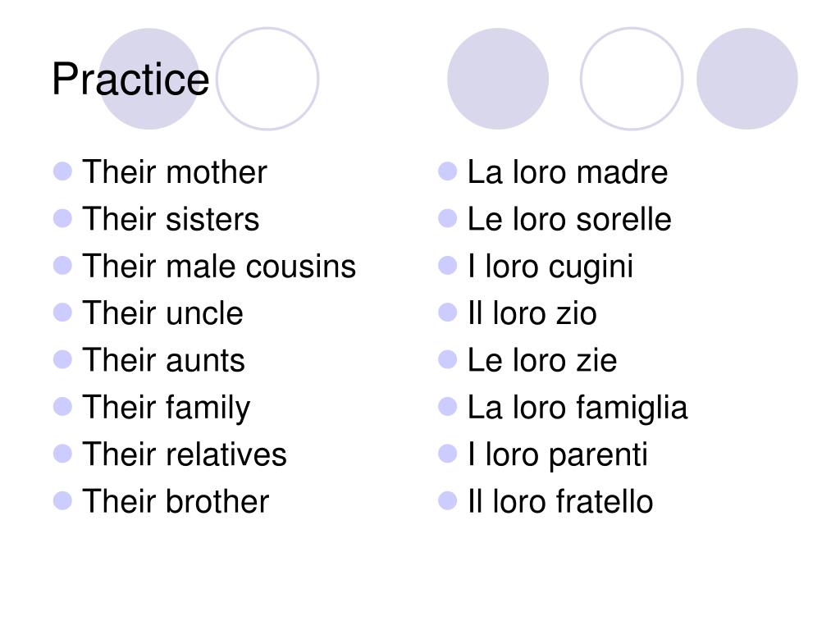Click the bullet beside "Their mother"
The height and width of the screenshot is (630, 840).
point(63,171)
